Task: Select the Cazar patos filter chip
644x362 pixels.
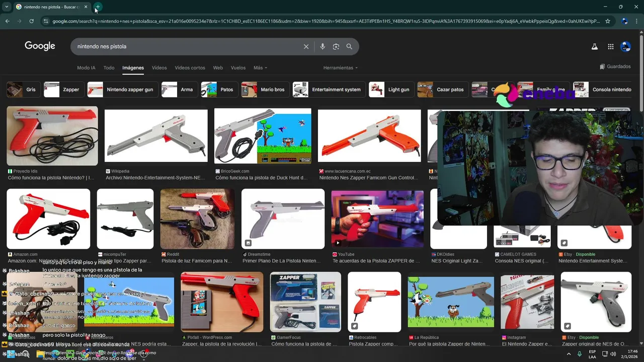Action: (x=442, y=89)
